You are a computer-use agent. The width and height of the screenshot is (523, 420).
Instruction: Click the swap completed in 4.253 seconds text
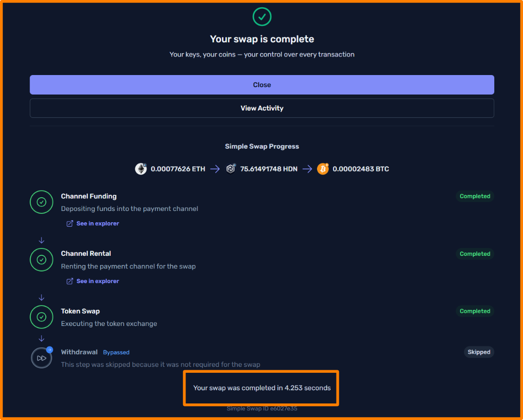tap(262, 388)
